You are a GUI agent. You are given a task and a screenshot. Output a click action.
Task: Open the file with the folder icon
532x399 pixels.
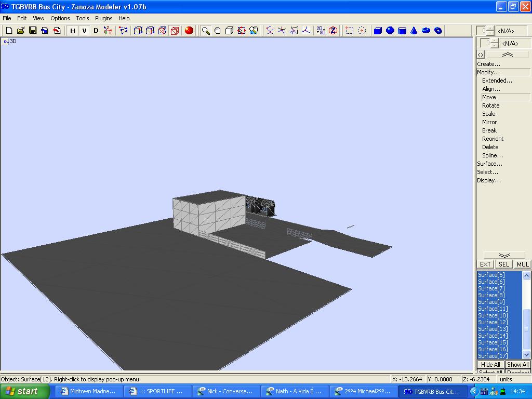click(x=21, y=31)
